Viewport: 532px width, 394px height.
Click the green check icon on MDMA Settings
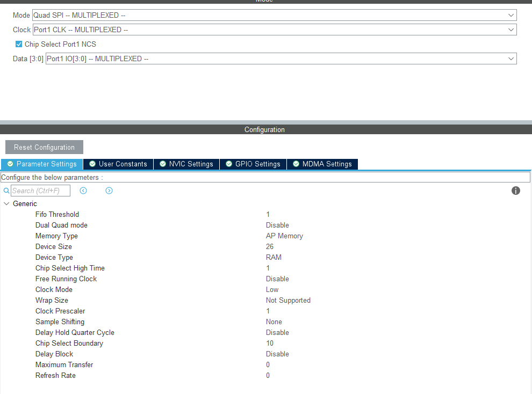[x=296, y=164]
